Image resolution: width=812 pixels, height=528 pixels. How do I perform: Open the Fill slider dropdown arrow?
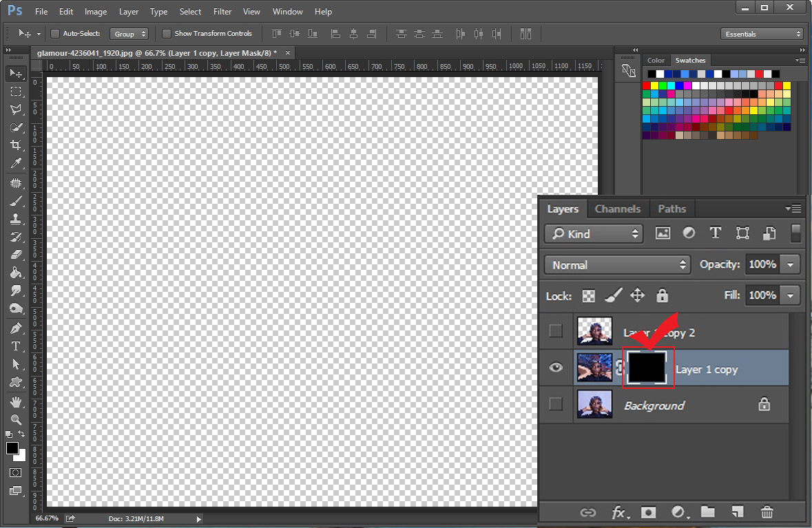pyautogui.click(x=790, y=295)
